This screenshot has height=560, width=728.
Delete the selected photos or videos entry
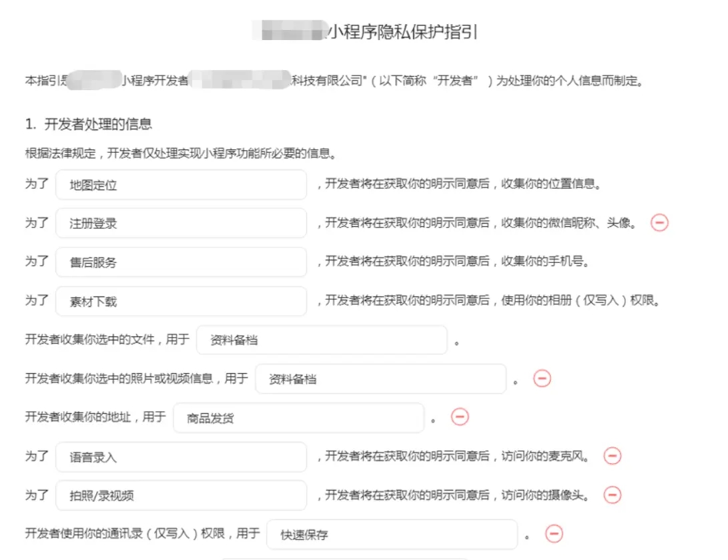click(x=542, y=378)
